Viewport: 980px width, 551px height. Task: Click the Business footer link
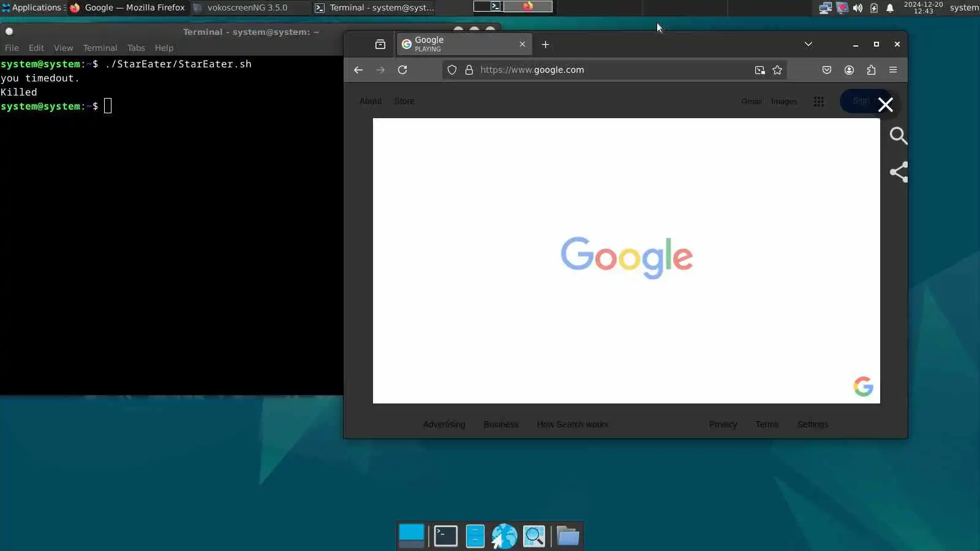click(x=501, y=424)
